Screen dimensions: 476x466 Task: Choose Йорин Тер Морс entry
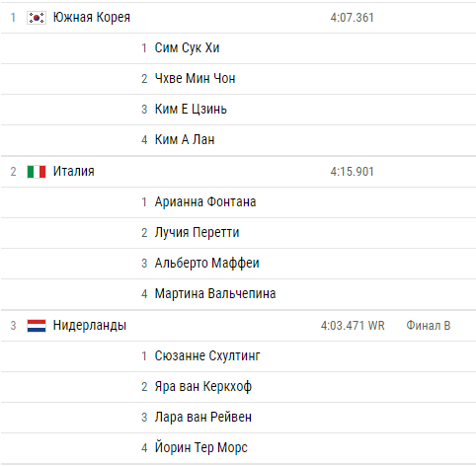click(201, 448)
